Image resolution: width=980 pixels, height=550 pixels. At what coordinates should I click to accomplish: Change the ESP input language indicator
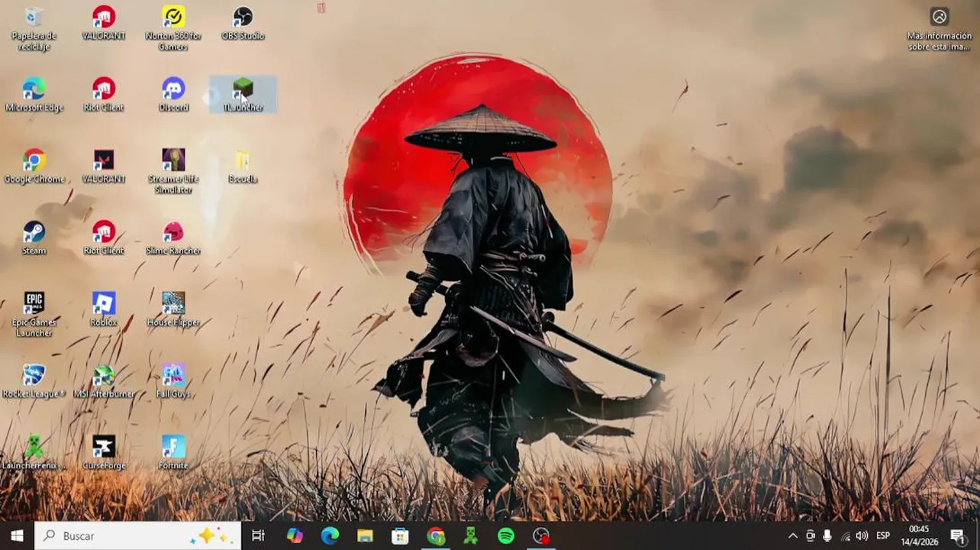tap(883, 536)
